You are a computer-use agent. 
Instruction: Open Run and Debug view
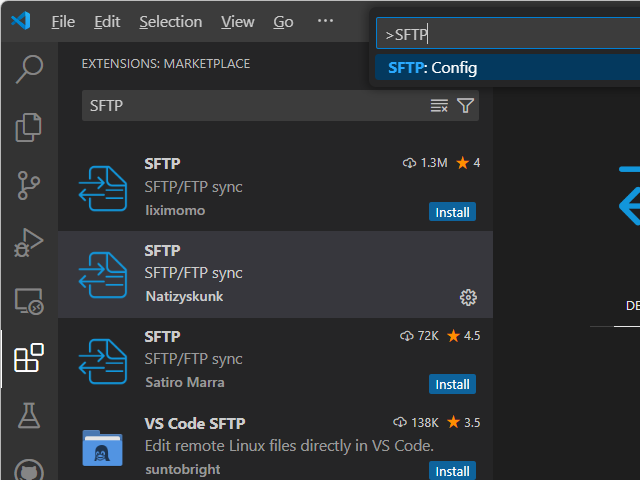29,242
